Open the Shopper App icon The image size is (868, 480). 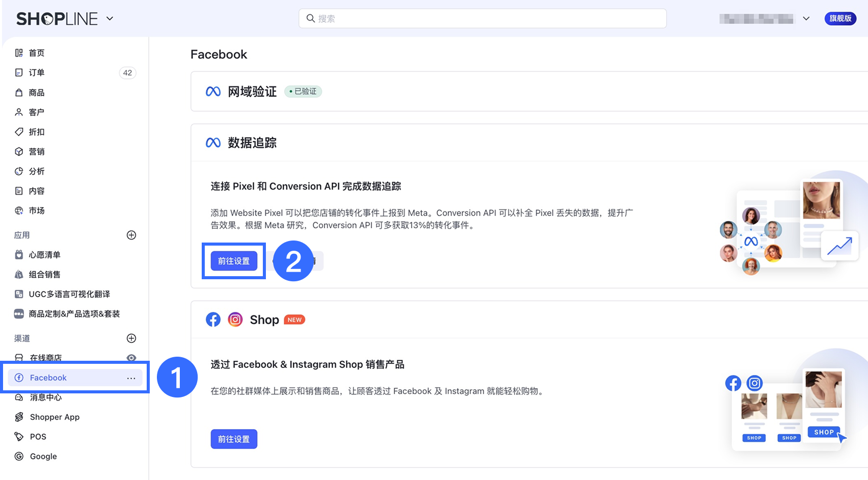19,417
